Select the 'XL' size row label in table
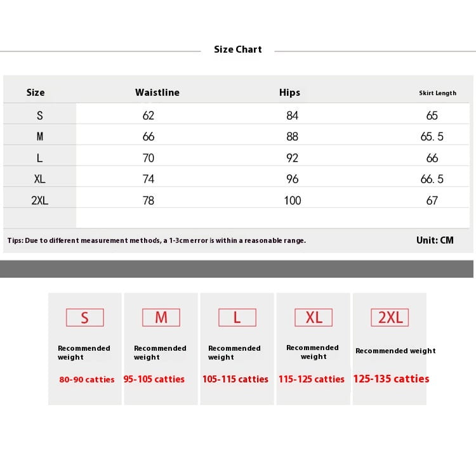The height and width of the screenshot is (456, 476). 40,179
